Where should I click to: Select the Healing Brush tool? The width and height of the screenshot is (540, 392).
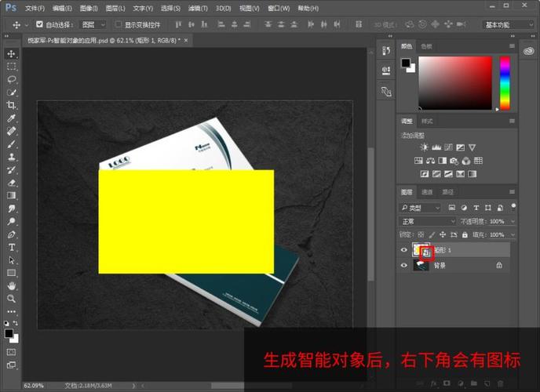point(11,131)
